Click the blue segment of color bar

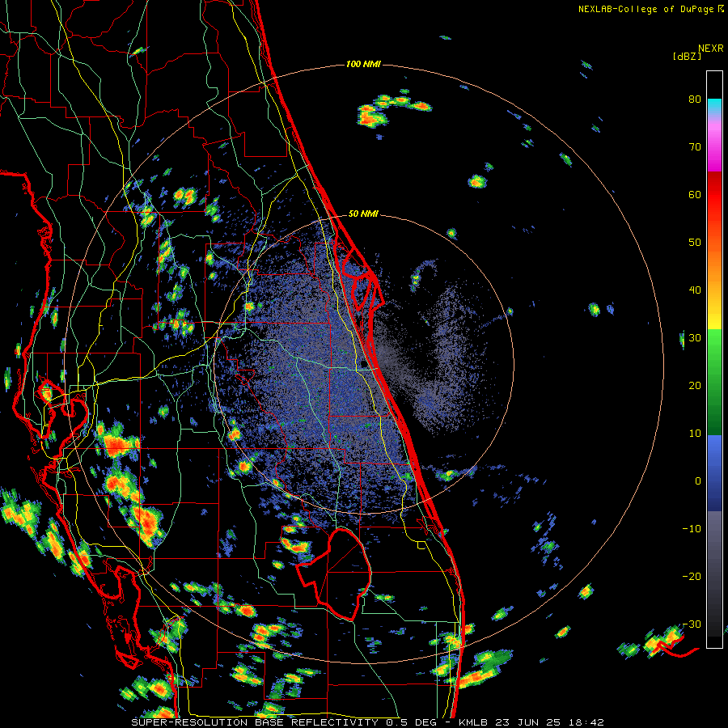(714, 473)
